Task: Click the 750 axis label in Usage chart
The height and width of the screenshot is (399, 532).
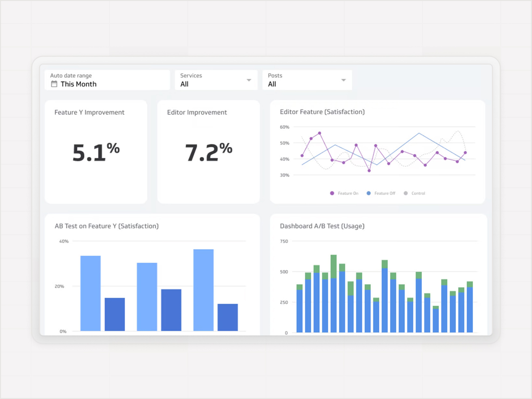Action: (x=284, y=241)
